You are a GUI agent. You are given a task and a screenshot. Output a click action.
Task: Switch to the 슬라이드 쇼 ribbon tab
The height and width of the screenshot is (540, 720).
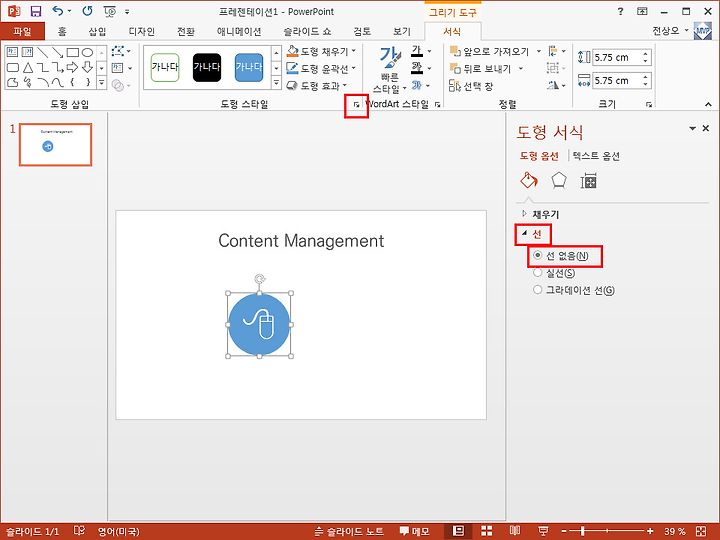pos(307,31)
